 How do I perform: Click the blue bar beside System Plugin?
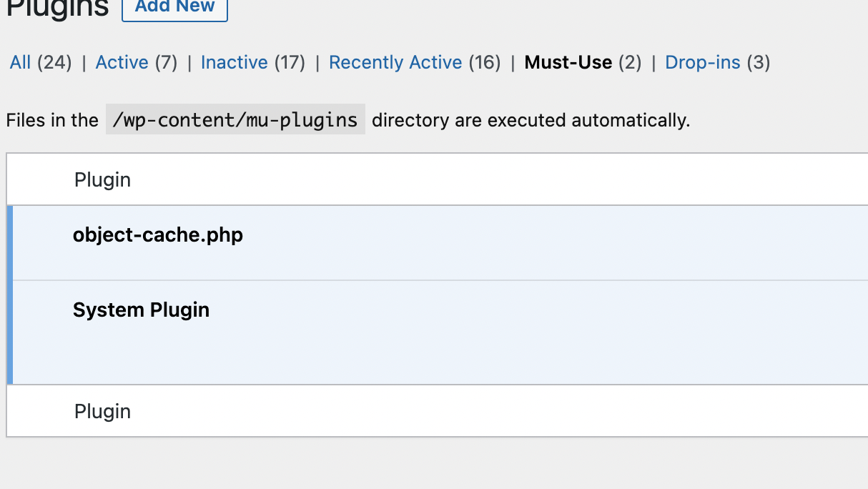pyautogui.click(x=10, y=332)
